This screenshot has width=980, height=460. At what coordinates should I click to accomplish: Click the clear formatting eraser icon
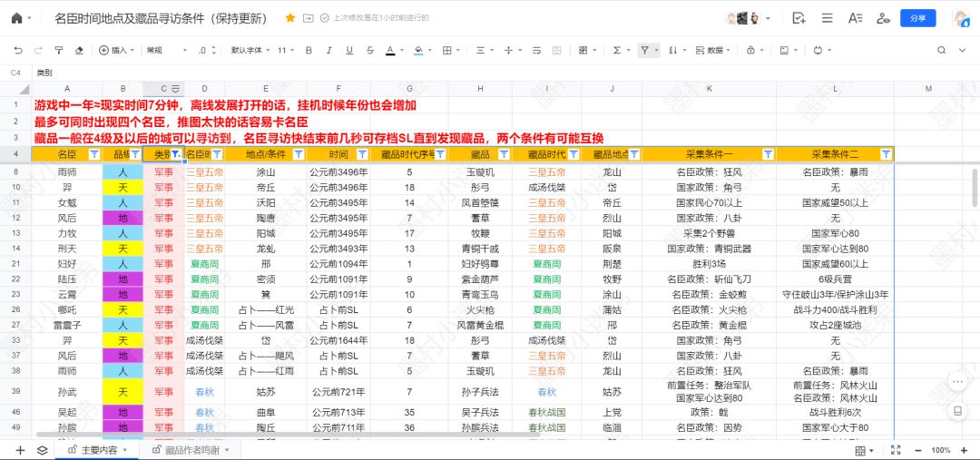click(x=79, y=51)
